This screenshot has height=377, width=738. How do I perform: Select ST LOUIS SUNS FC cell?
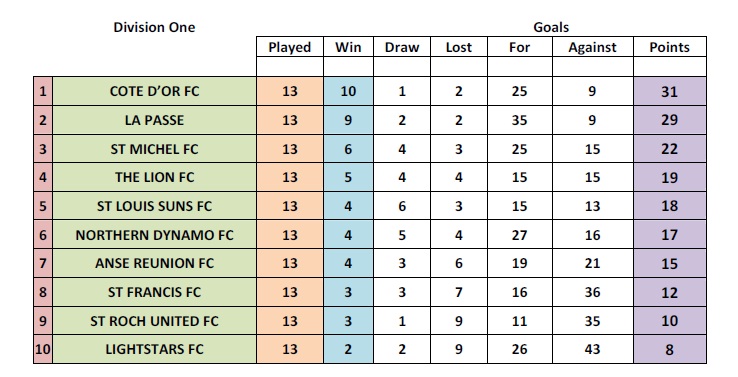[154, 206]
